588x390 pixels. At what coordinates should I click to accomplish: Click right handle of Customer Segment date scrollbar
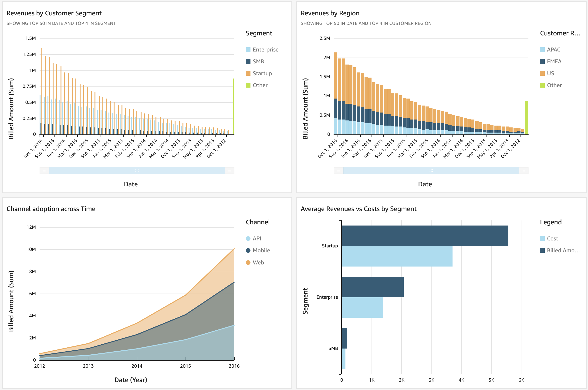(x=229, y=171)
